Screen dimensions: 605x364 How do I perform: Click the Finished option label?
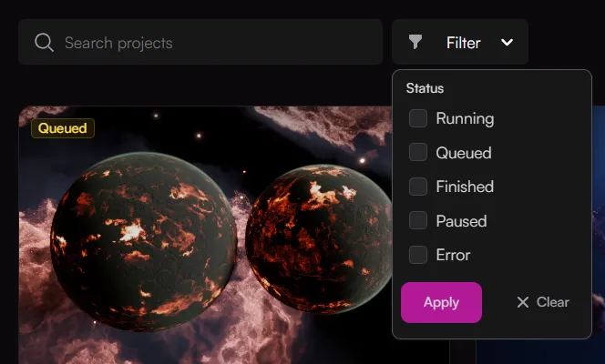[x=465, y=187]
